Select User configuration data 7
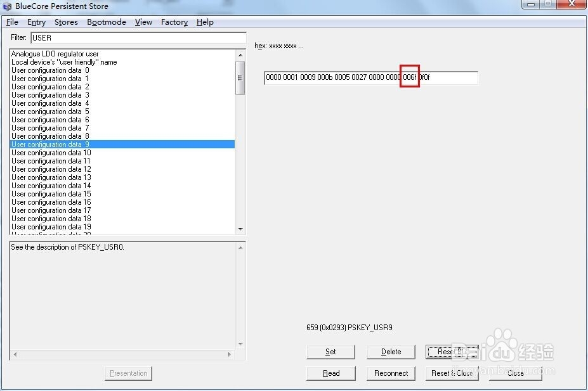The height and width of the screenshot is (391, 588). [x=122, y=128]
